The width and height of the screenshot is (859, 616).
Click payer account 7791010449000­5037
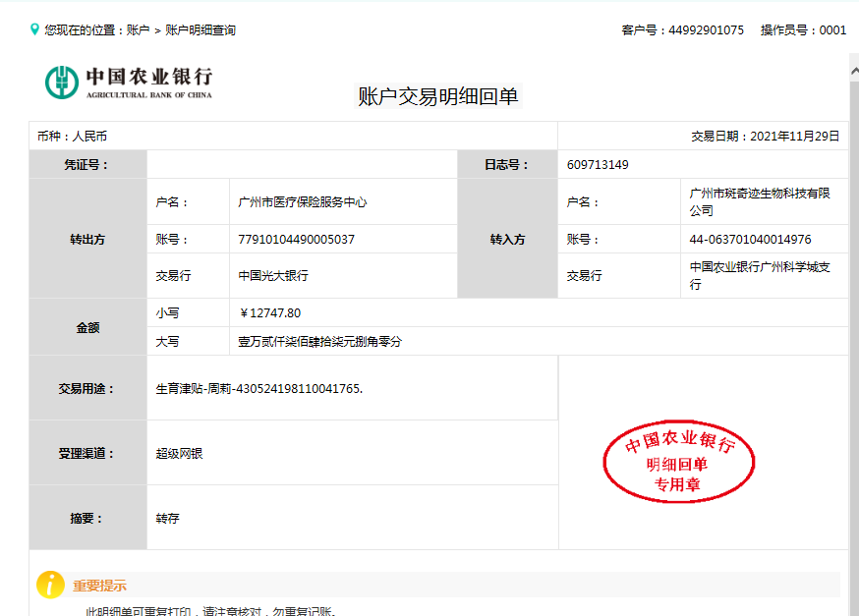pyautogui.click(x=297, y=240)
